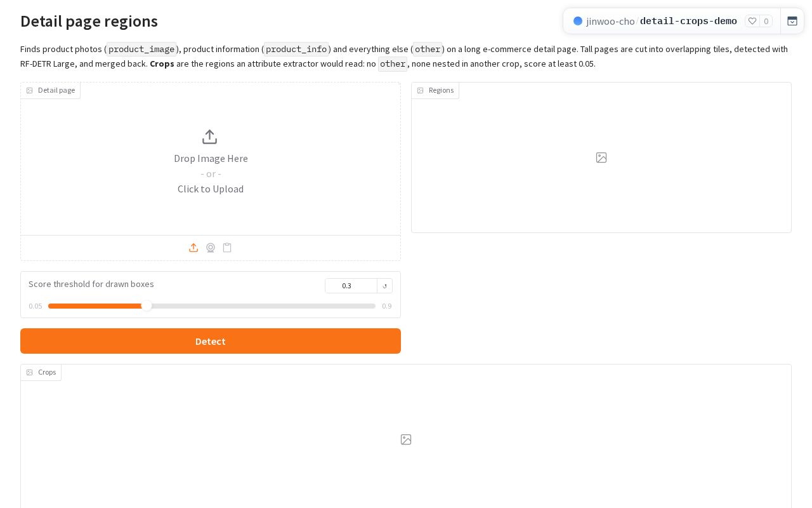Screen dimensions: 812x508
Task: Select the webcam source icon
Action: point(211,248)
